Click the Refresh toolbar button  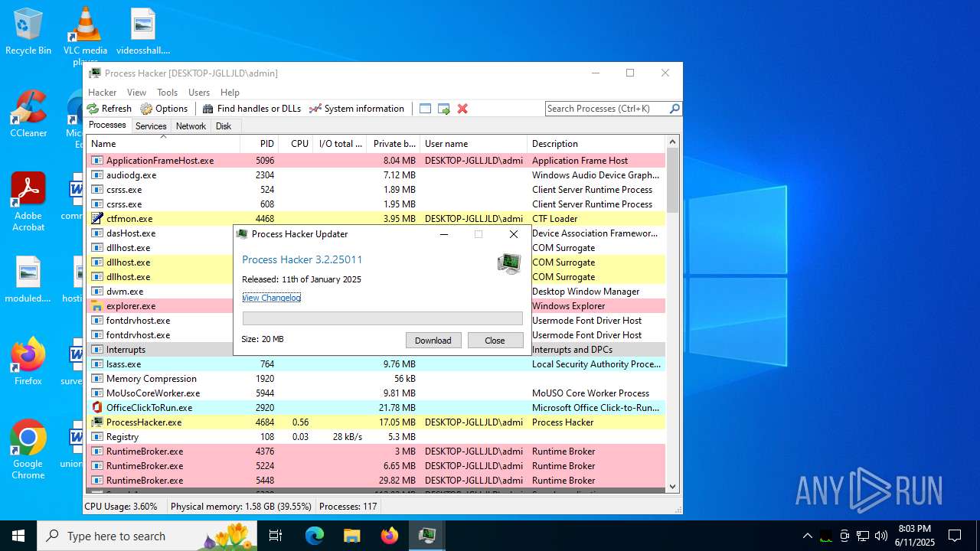coord(109,109)
